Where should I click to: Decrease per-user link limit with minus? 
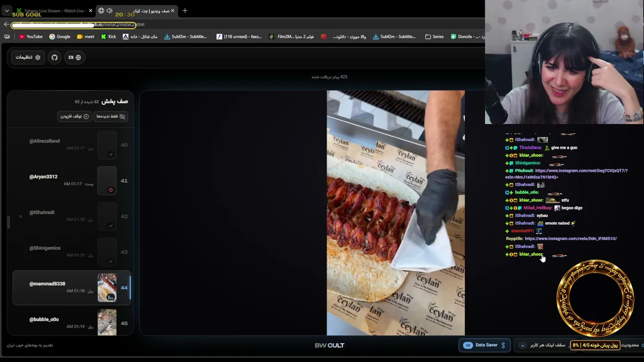tap(523, 345)
